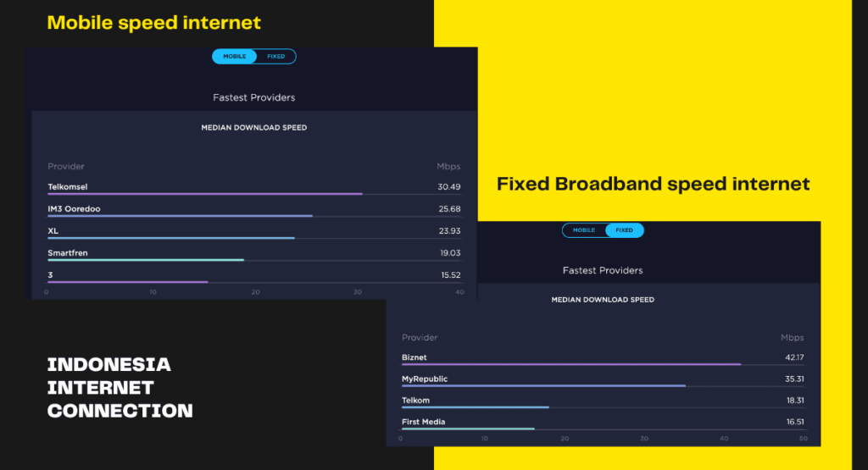Click the XL provider name

(53, 231)
